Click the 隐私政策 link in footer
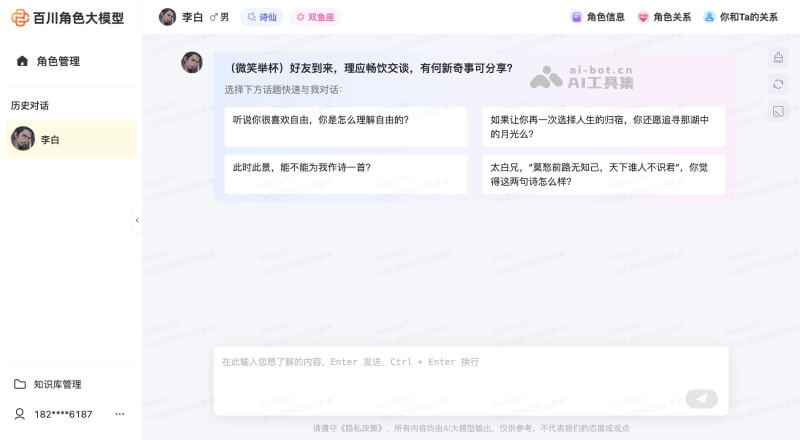This screenshot has height=440, width=800. [361, 428]
